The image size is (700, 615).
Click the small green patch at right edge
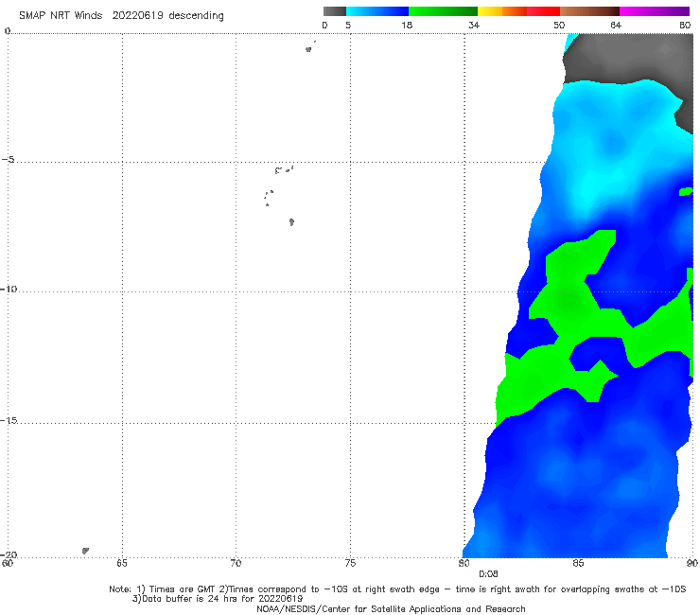point(686,192)
